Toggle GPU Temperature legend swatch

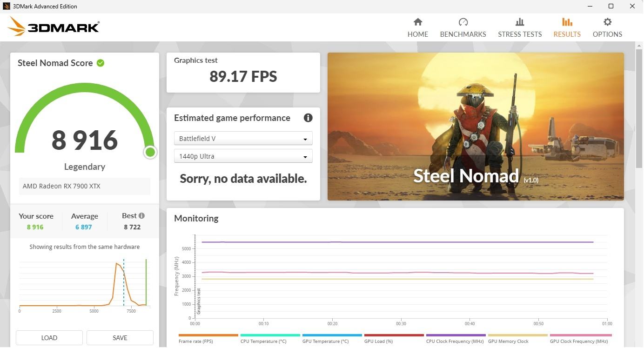(x=332, y=335)
